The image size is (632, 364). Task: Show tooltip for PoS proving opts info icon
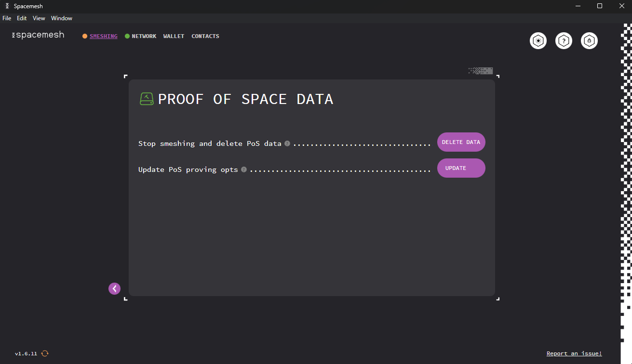[244, 169]
